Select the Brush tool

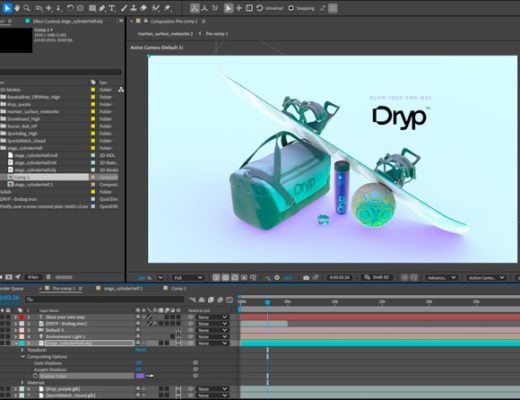coord(124,8)
